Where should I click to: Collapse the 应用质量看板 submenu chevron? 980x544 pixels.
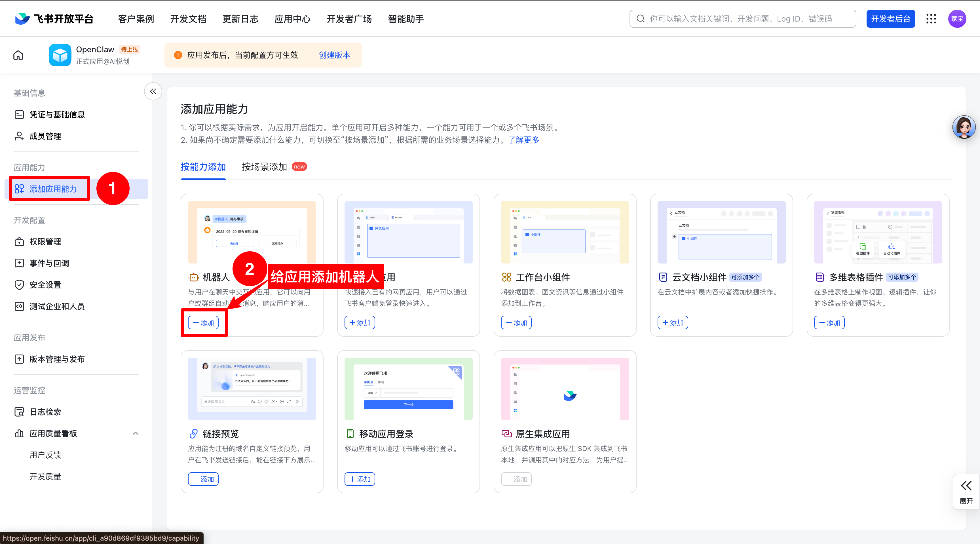click(x=136, y=433)
